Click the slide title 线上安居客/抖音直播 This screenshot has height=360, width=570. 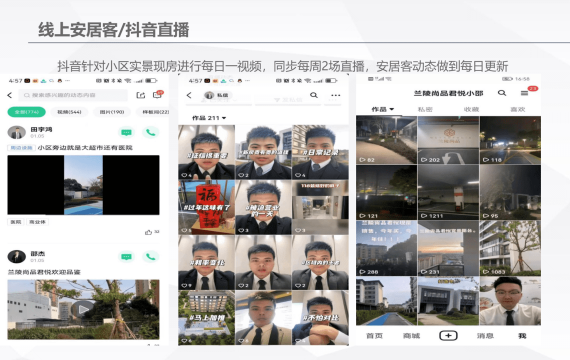[x=113, y=30]
